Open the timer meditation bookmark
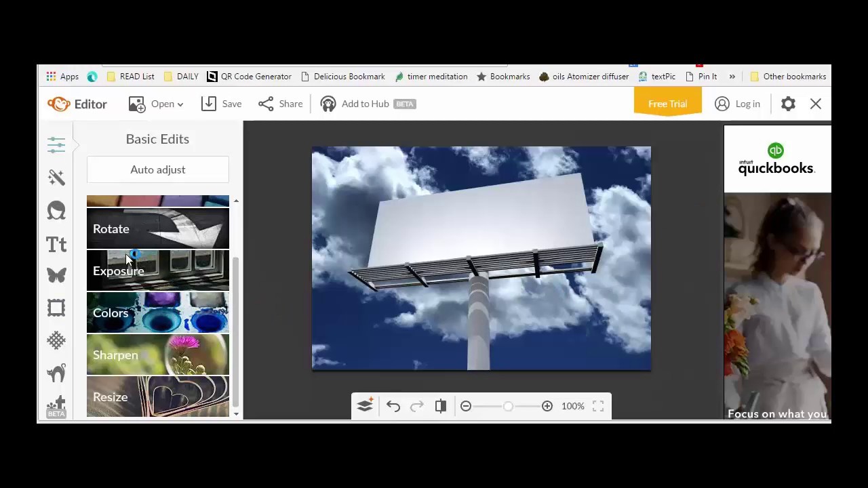 (x=431, y=77)
